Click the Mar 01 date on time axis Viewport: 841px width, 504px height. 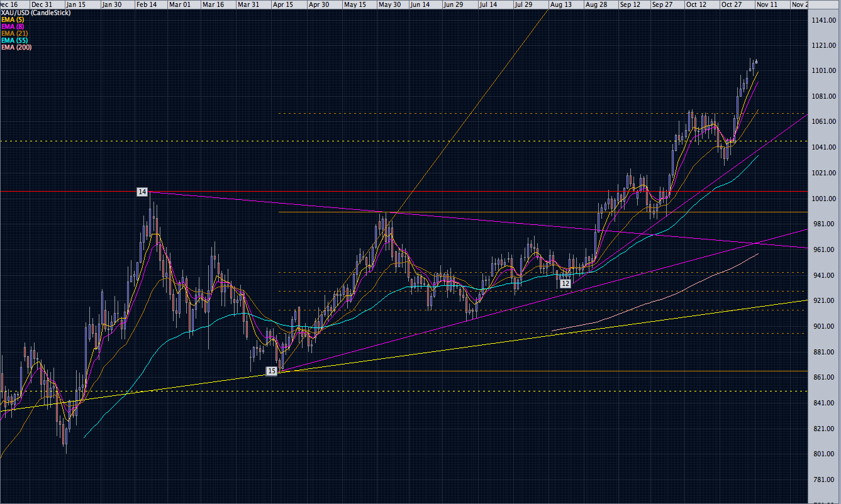(180, 4)
